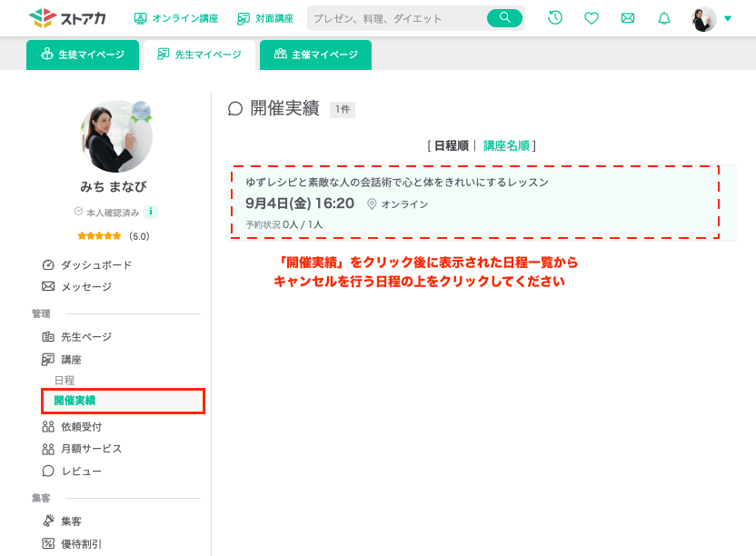Switch to 先生マイページ tab
Screen dimensions: 756x556
tap(199, 55)
